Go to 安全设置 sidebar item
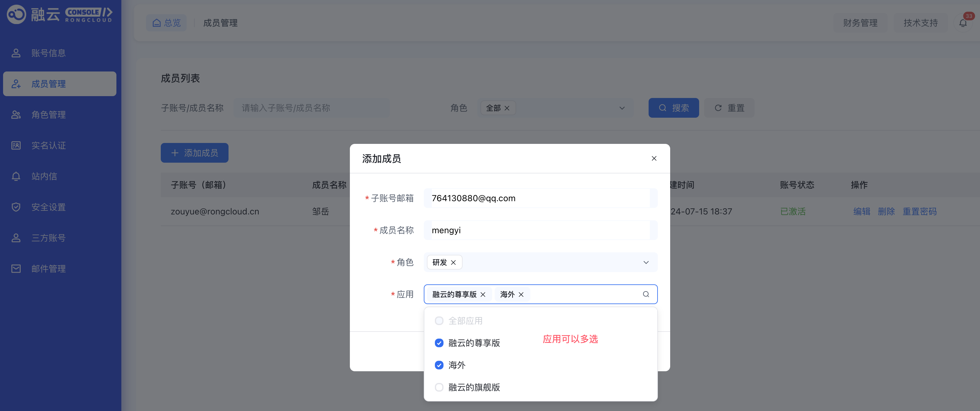The image size is (980, 411). (x=48, y=207)
